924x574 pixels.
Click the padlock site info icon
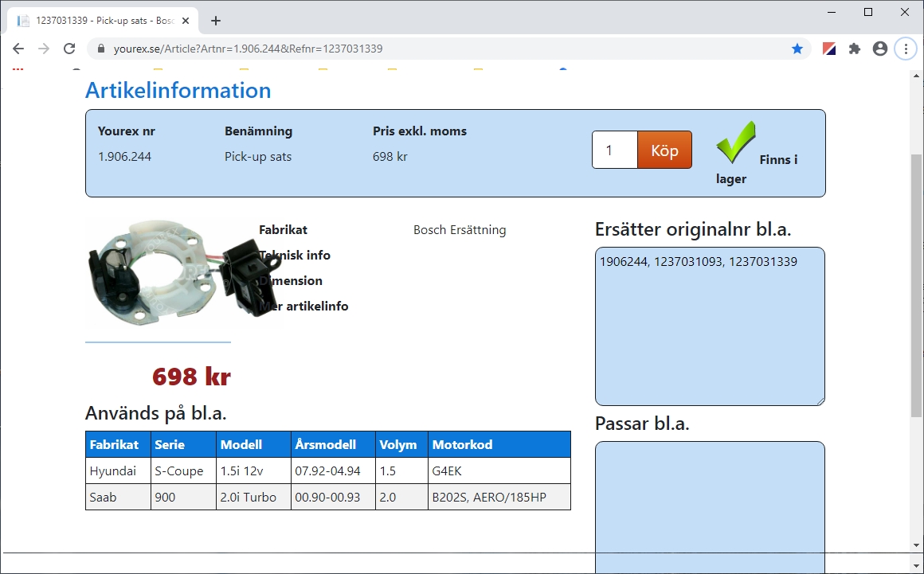click(101, 49)
